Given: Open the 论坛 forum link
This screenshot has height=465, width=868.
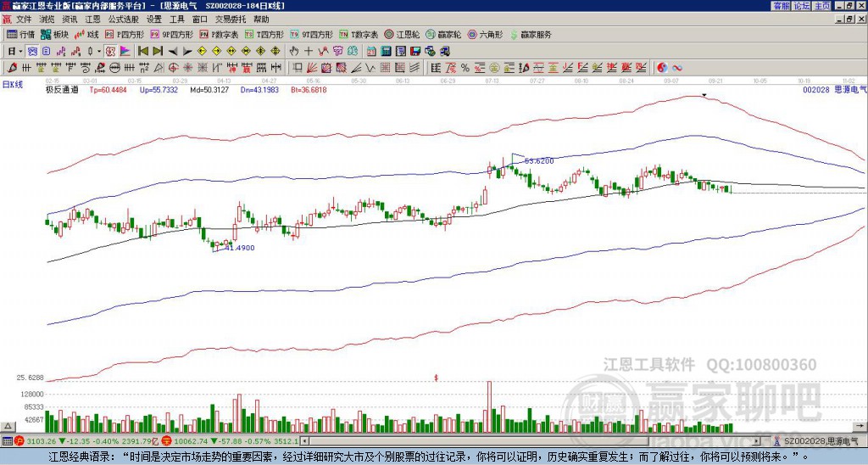Looking at the screenshot, I should pyautogui.click(x=802, y=6).
